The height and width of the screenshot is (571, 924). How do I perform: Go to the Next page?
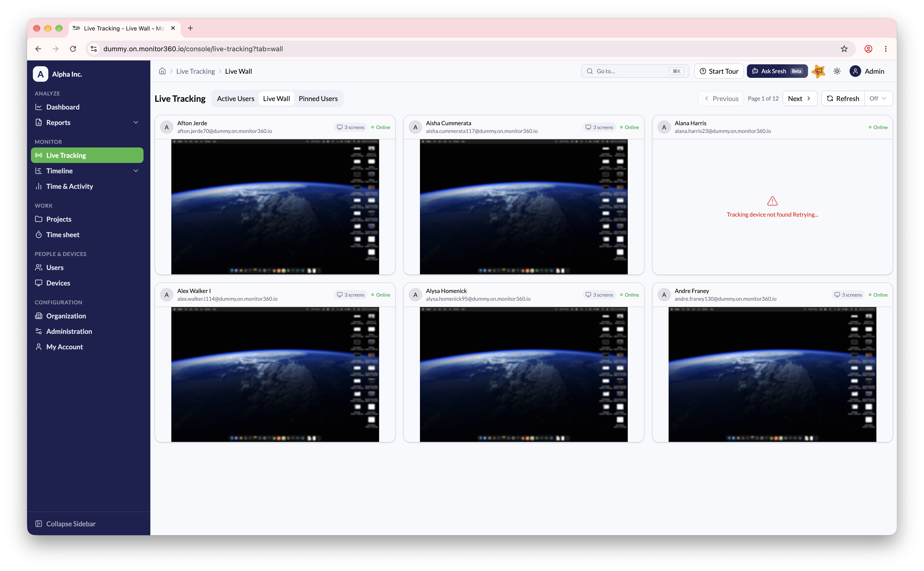pyautogui.click(x=800, y=99)
